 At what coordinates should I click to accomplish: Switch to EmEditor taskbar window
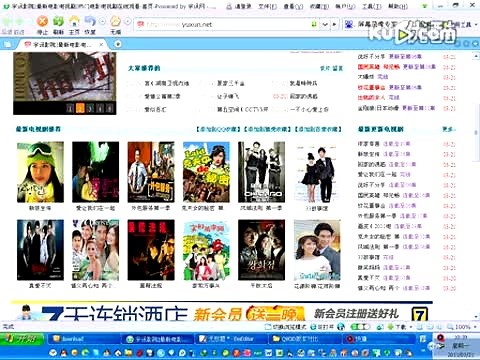pos(230,339)
